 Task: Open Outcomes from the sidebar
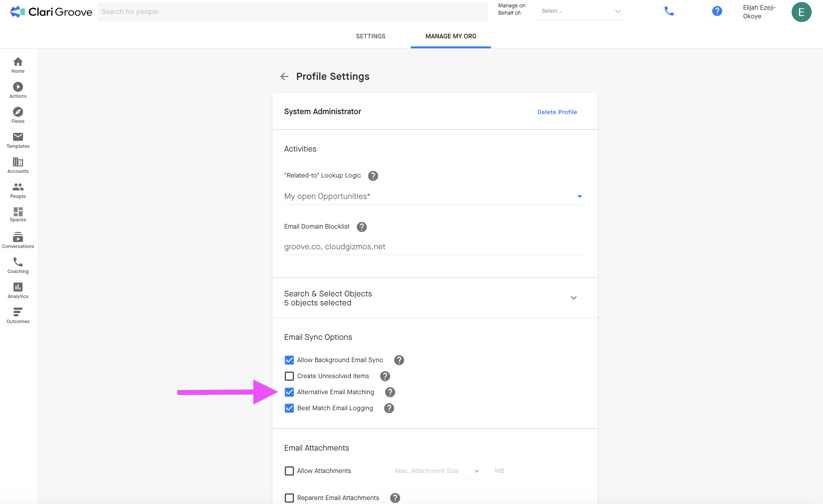click(x=18, y=316)
